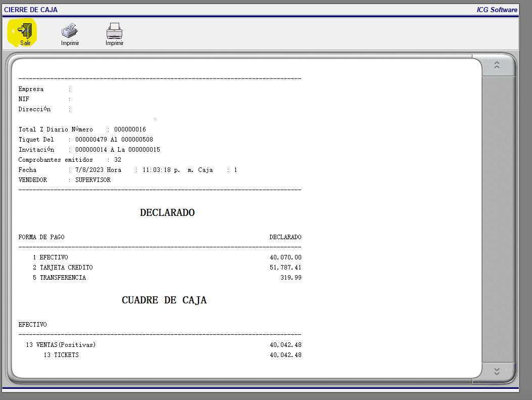Click the TICKETS amount 40,042.48
The image size is (532, 400).
[x=285, y=355]
